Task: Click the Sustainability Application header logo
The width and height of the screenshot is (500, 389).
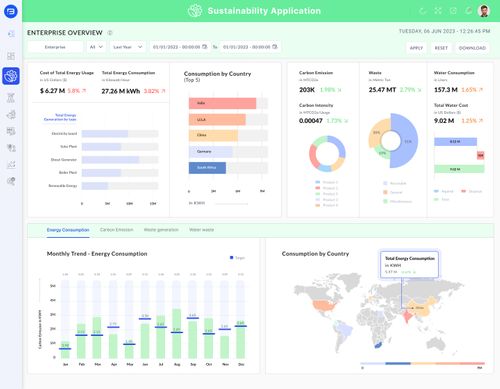Action: click(195, 11)
